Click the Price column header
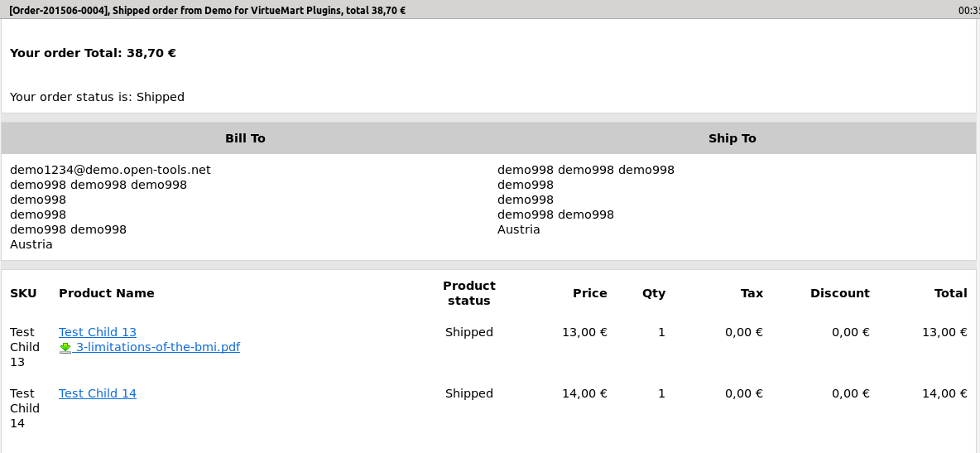The width and height of the screenshot is (980, 453). pyautogui.click(x=589, y=293)
